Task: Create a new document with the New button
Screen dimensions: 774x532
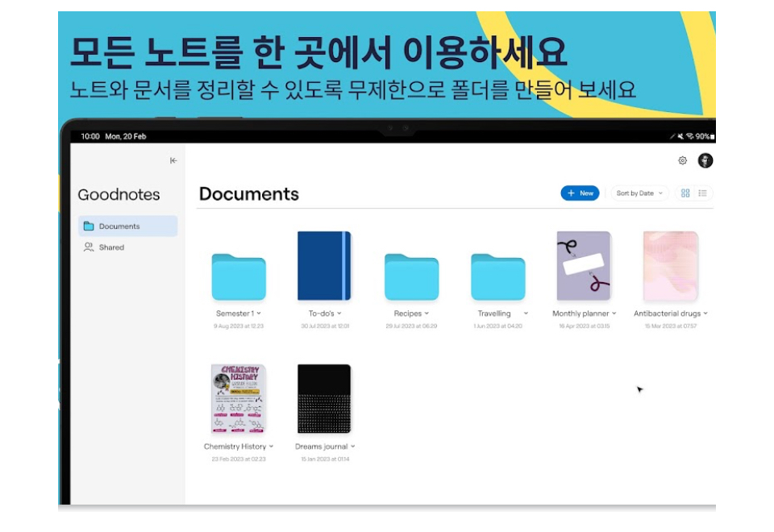Action: tap(580, 193)
